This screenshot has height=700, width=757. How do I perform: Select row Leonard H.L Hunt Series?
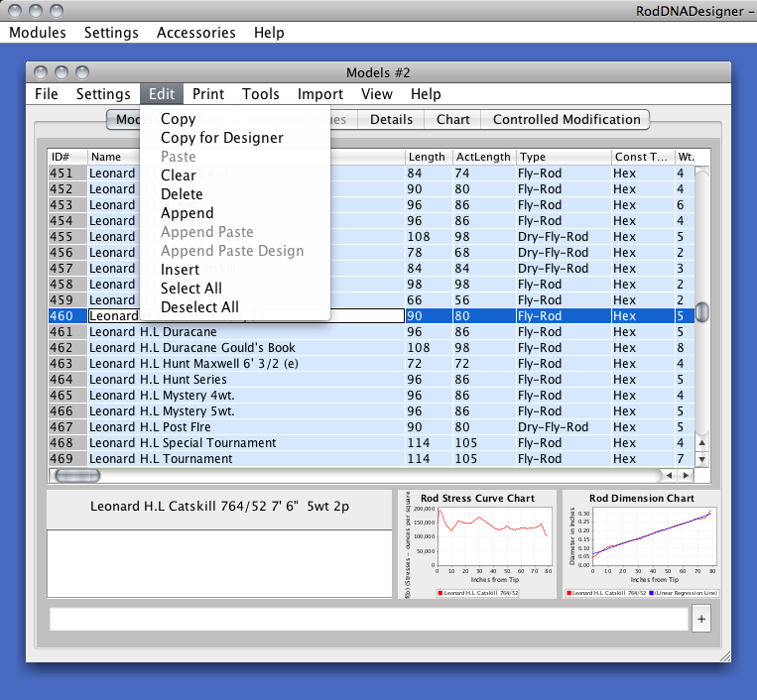click(x=371, y=380)
